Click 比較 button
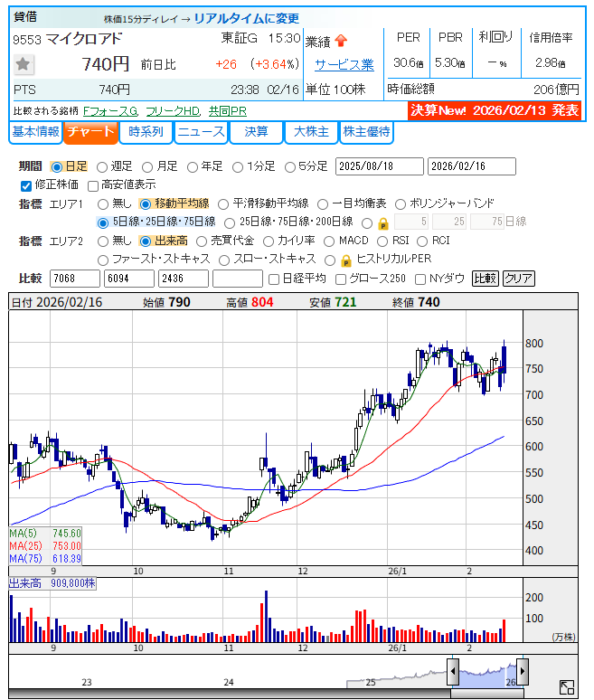Screen dimensions: 594x700 tap(486, 279)
